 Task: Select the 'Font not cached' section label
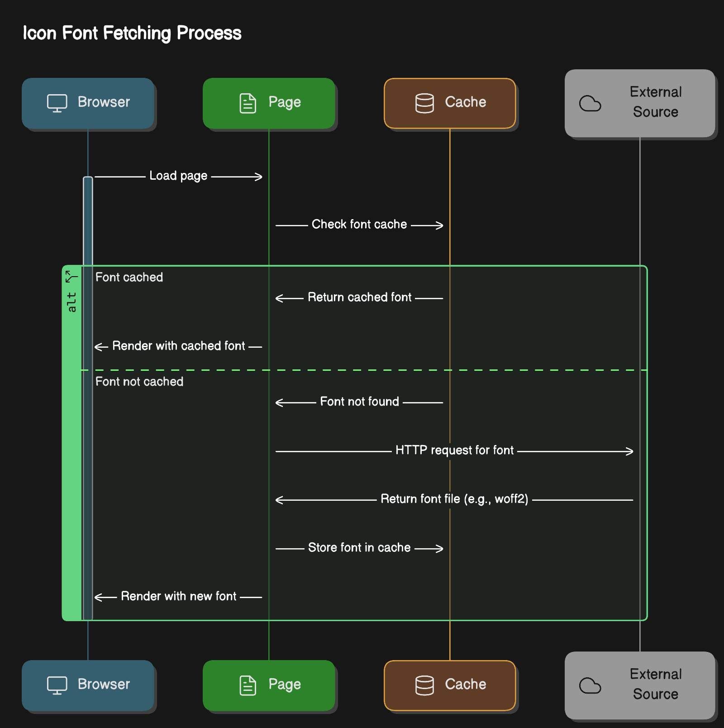click(139, 382)
